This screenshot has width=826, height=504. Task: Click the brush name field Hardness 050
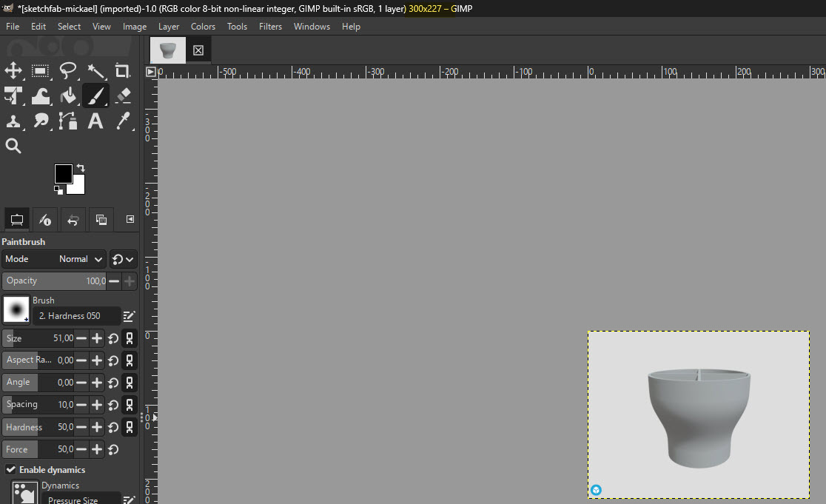click(x=76, y=316)
